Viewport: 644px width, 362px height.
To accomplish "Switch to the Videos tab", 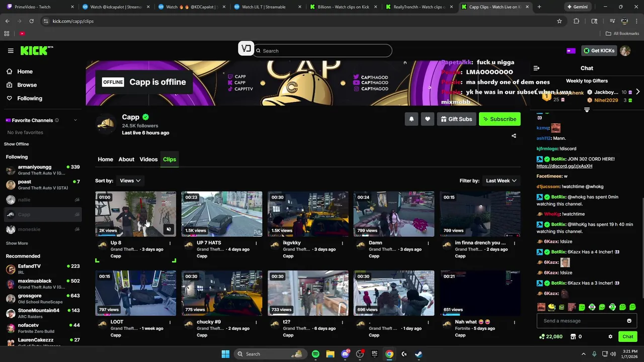I will pyautogui.click(x=148, y=159).
